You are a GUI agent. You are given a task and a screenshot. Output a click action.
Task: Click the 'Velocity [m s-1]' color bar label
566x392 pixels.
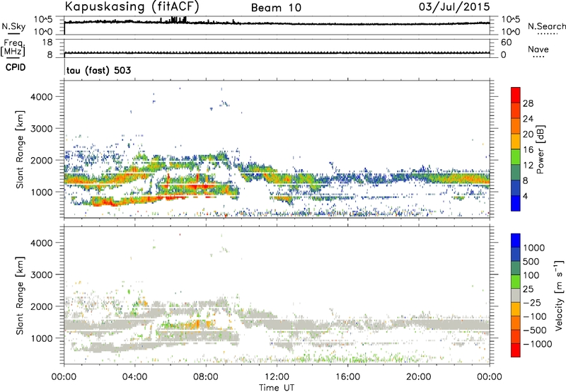pyautogui.click(x=559, y=295)
